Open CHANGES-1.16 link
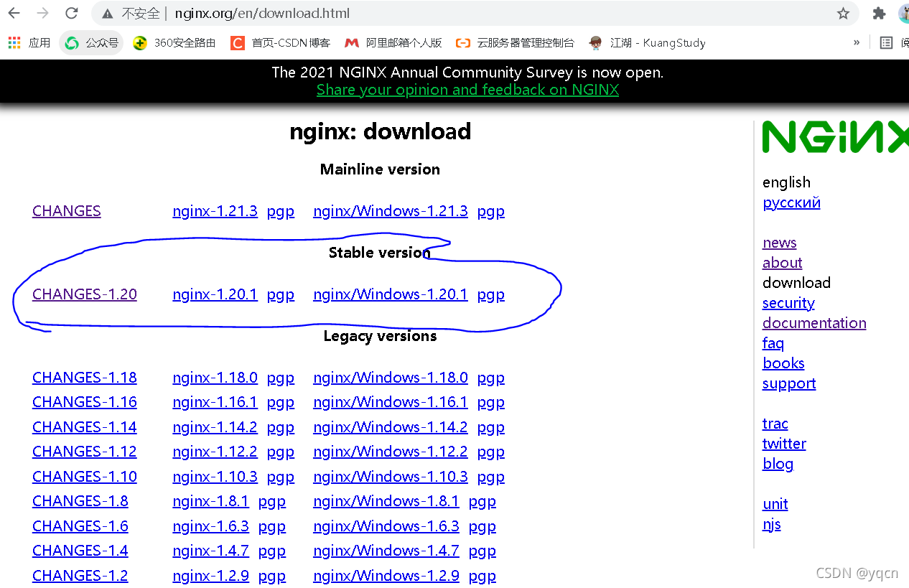This screenshot has height=588, width=909. [x=85, y=402]
